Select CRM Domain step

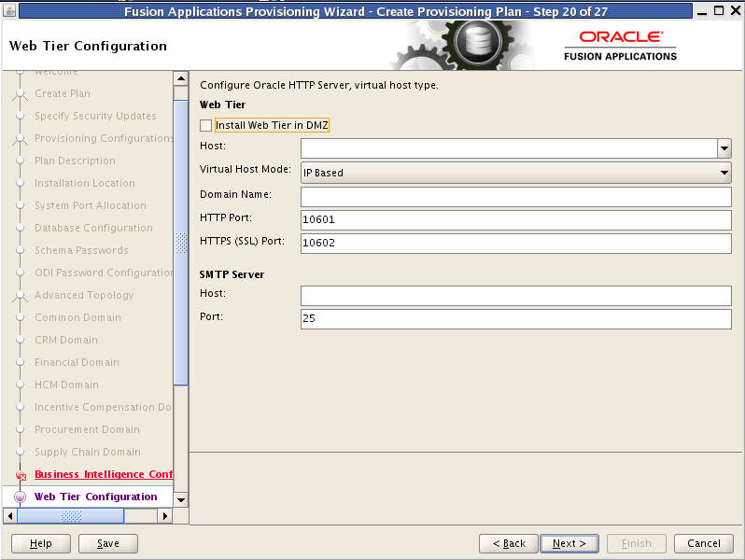[x=66, y=340]
